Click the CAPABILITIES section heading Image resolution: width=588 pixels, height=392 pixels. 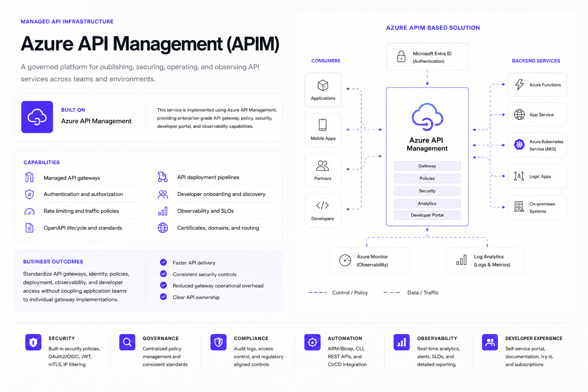click(x=42, y=162)
